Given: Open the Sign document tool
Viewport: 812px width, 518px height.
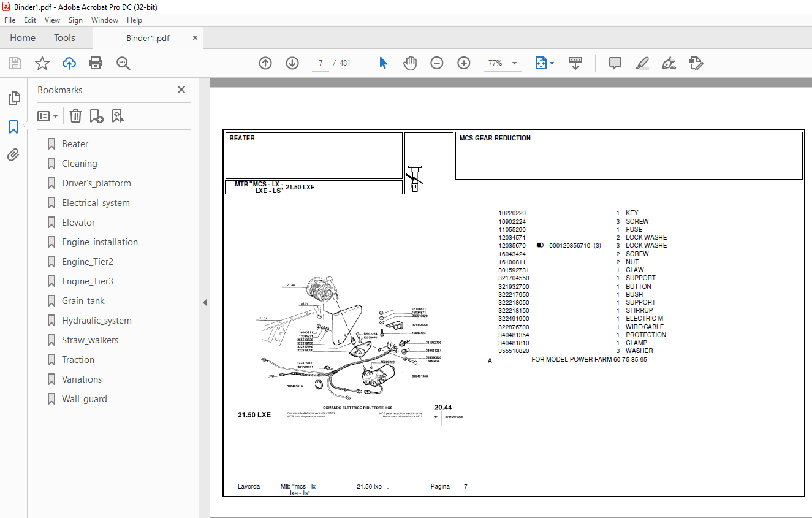Looking at the screenshot, I should pyautogui.click(x=669, y=63).
